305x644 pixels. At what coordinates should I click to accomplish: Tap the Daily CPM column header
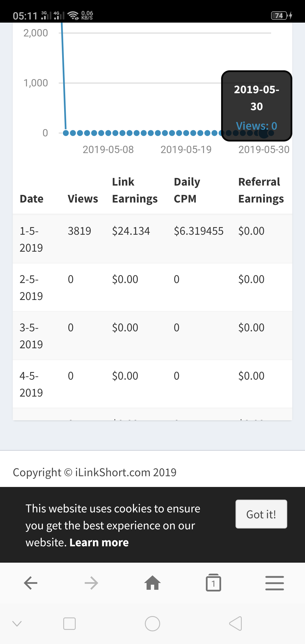tap(187, 190)
